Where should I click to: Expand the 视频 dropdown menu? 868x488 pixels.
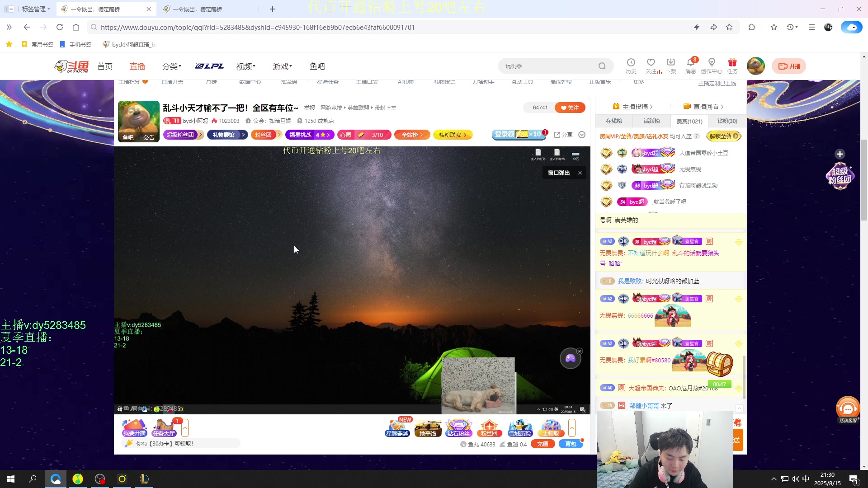246,66
